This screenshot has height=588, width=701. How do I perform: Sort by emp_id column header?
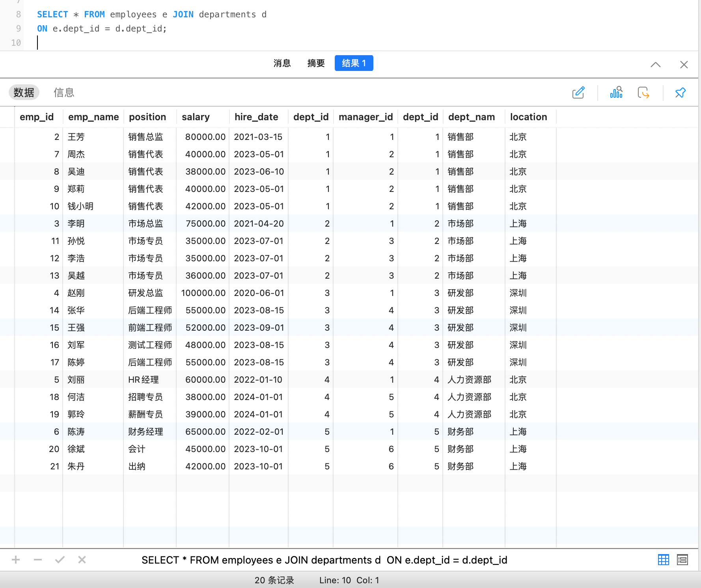click(37, 117)
